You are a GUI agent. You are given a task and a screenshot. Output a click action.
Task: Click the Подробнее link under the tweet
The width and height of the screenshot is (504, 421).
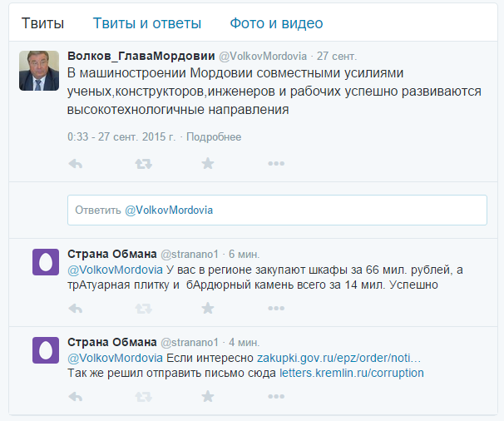(x=214, y=137)
